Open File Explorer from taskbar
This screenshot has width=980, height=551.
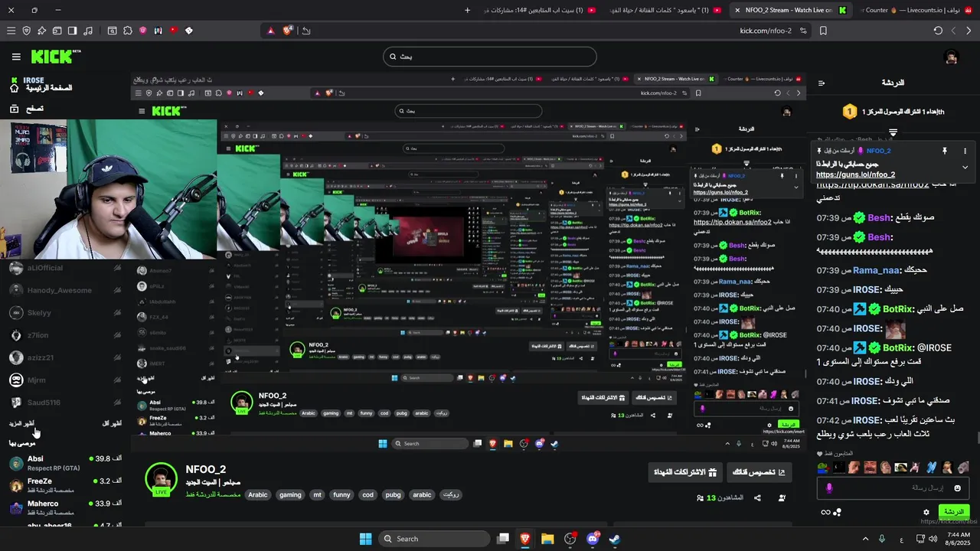547,539
